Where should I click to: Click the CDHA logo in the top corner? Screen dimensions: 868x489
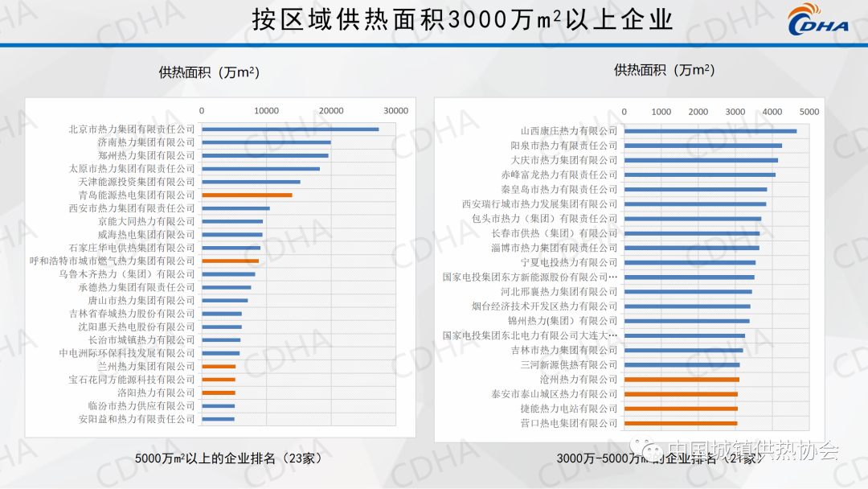click(817, 19)
